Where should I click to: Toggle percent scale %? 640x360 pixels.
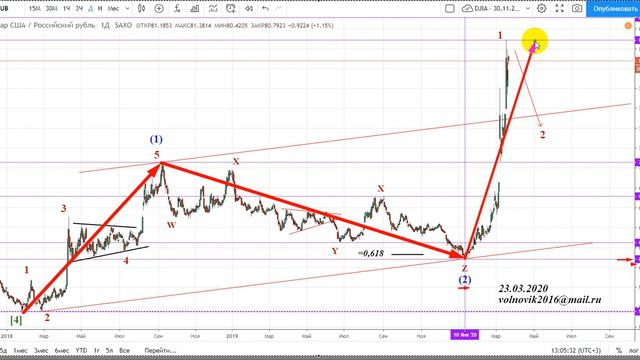(619, 351)
